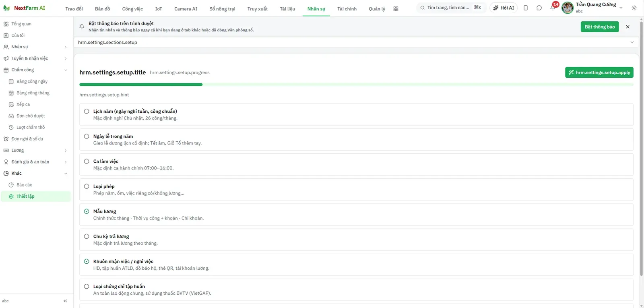
Task: Open Lượt chấm thô raw check-ins
Action: [35, 127]
